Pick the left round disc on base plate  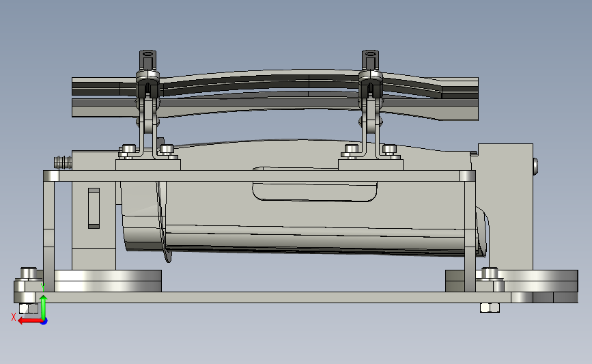pyautogui.click(x=108, y=281)
